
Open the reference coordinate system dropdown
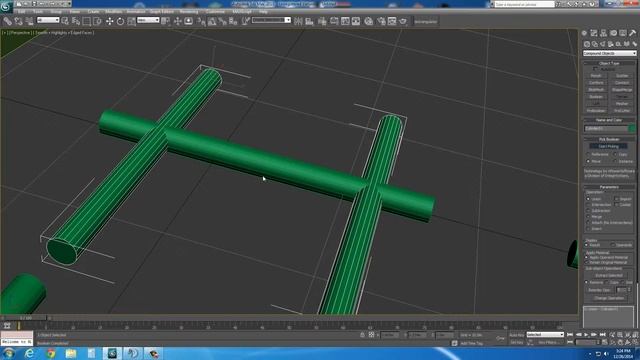click(x=148, y=20)
